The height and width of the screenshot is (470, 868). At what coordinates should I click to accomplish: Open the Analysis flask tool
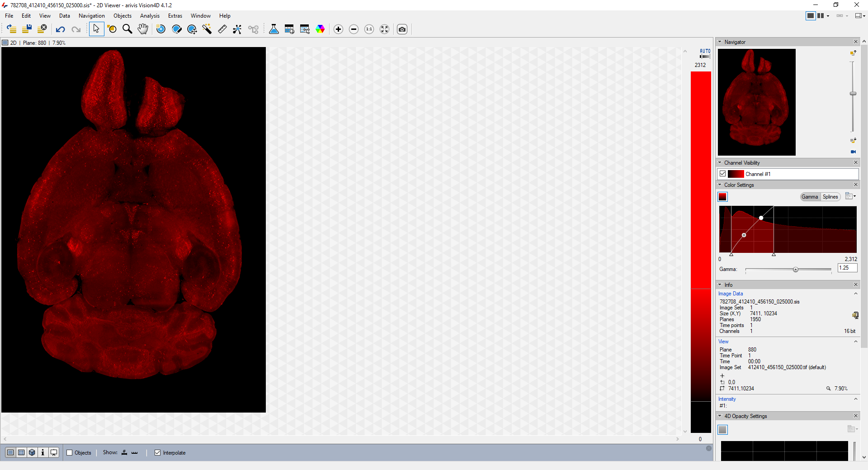tap(274, 29)
